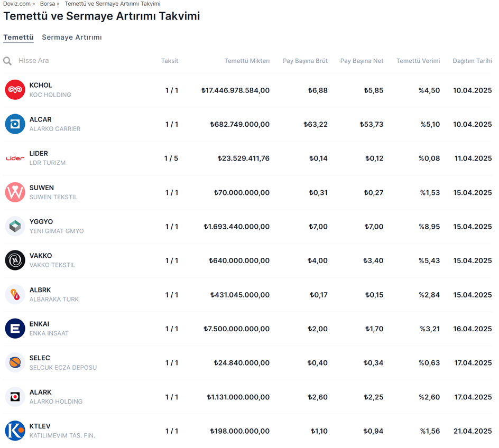Switch to the Sermaye Artırımı tab
The width and height of the screenshot is (499, 448).
72,38
